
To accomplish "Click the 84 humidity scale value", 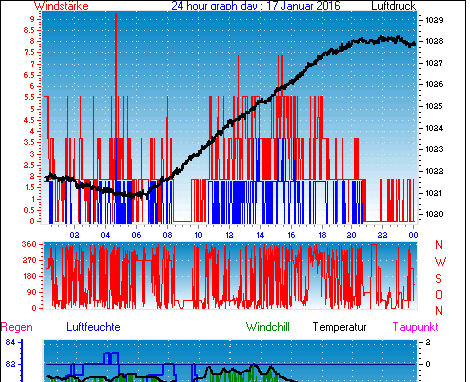I will pyautogui.click(x=10, y=342).
